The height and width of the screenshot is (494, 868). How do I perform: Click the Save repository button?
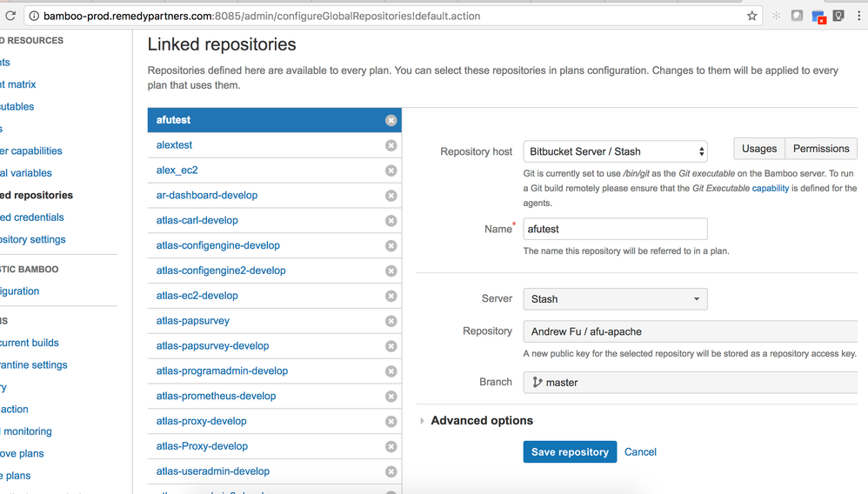pos(570,452)
